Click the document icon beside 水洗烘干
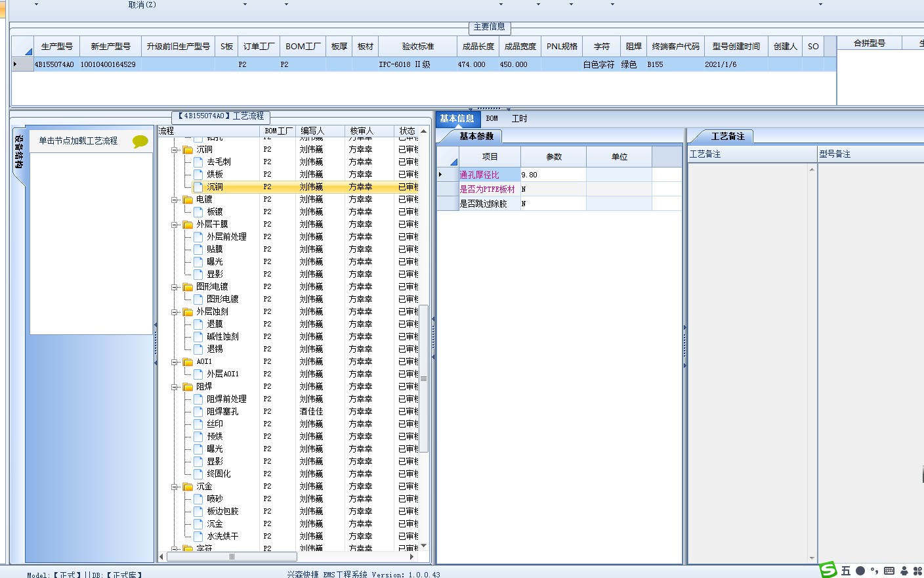 (x=199, y=536)
